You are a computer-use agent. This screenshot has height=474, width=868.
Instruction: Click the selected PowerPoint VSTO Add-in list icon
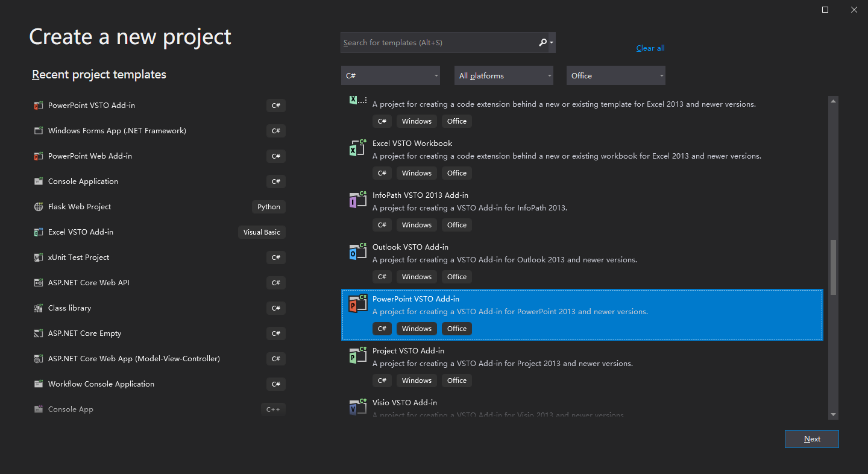358,303
